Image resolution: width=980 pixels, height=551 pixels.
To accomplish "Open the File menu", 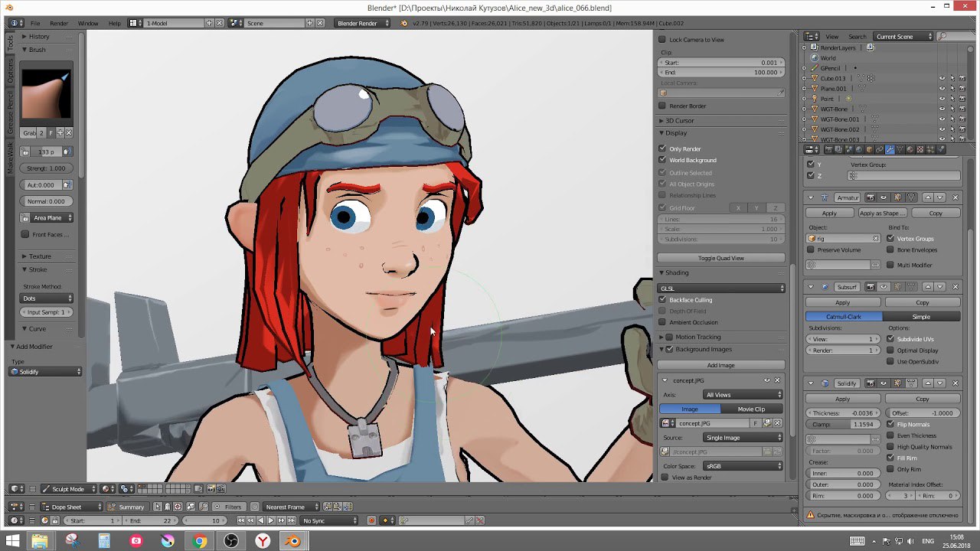I will [x=35, y=23].
